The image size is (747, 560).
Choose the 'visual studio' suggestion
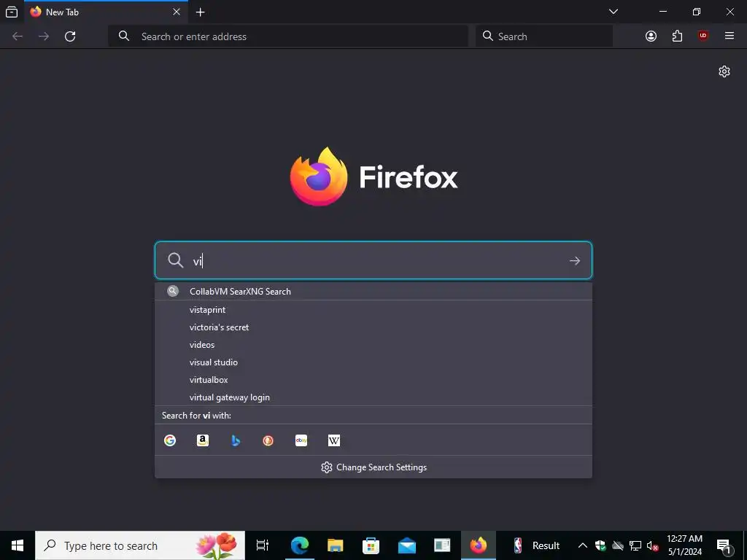click(373, 362)
